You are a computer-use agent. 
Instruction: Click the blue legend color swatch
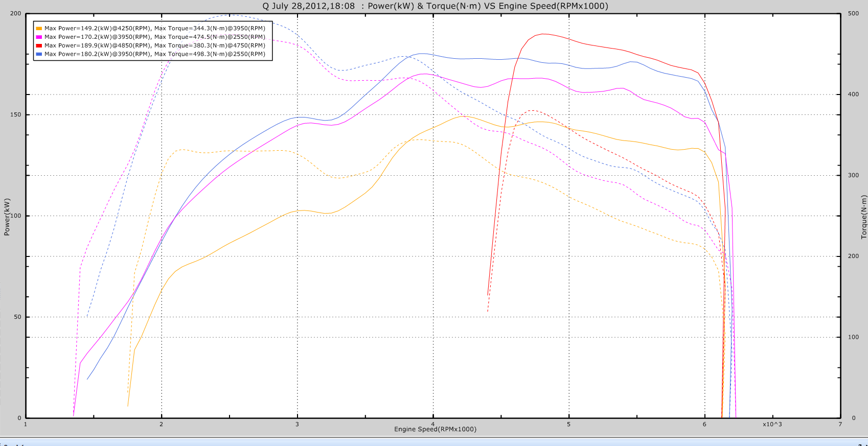point(39,54)
